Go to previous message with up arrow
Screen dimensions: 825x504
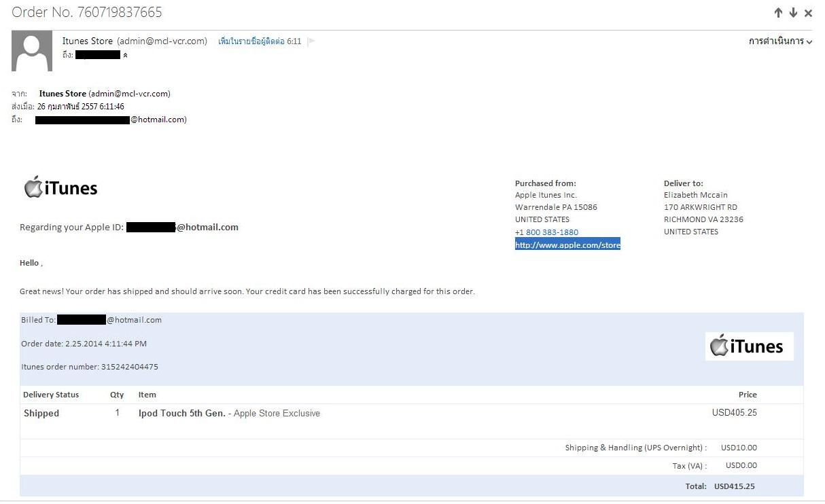tap(778, 13)
